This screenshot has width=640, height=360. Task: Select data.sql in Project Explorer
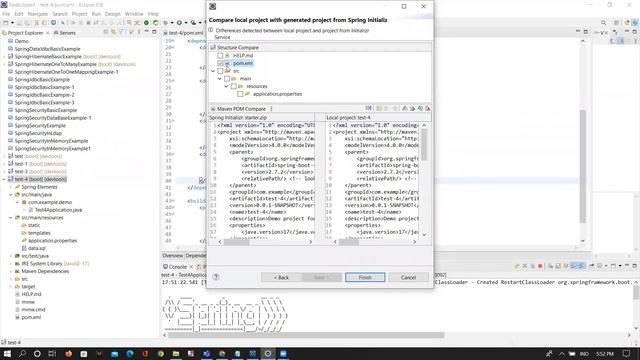(x=37, y=249)
